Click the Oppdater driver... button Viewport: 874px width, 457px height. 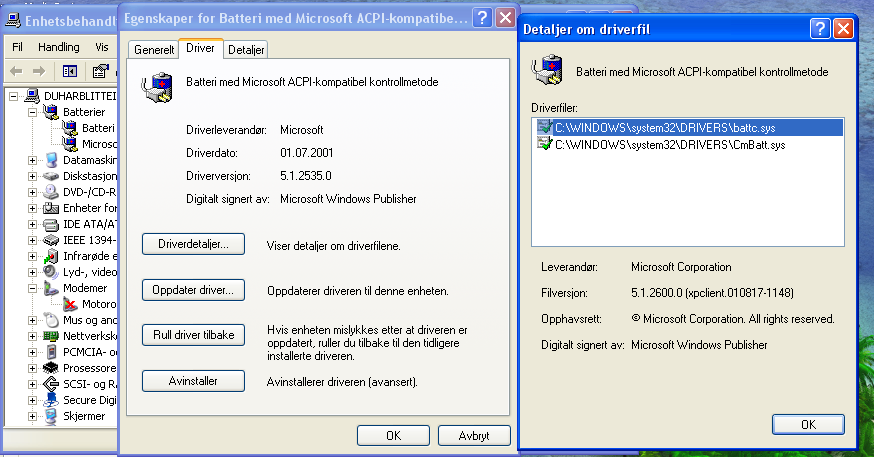coord(193,290)
